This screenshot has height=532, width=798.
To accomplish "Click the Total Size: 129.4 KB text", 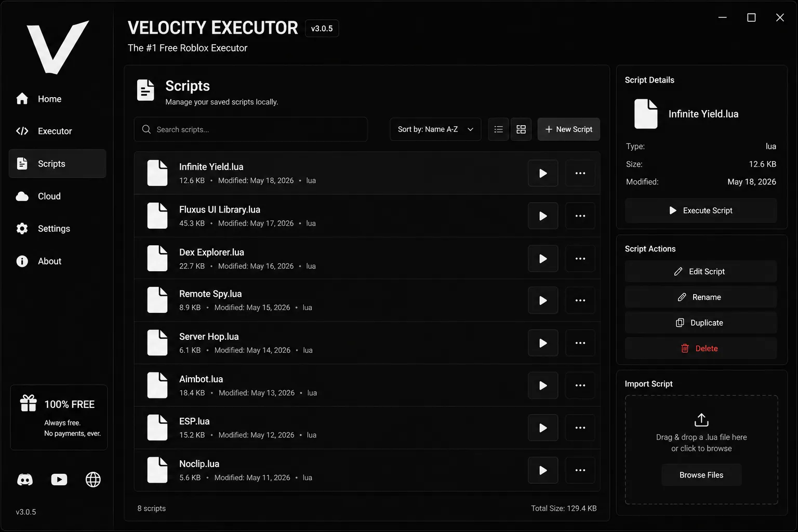I will (x=564, y=508).
